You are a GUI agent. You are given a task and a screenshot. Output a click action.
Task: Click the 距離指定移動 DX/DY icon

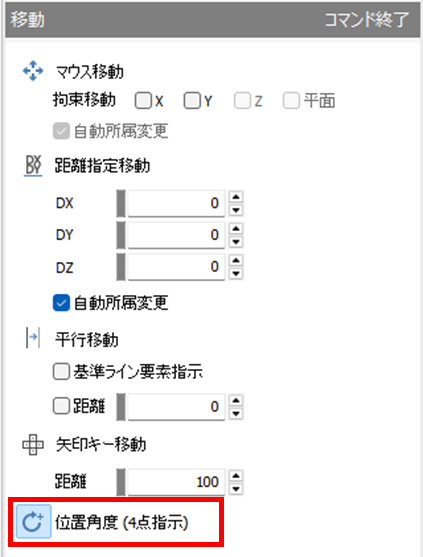click(33, 166)
